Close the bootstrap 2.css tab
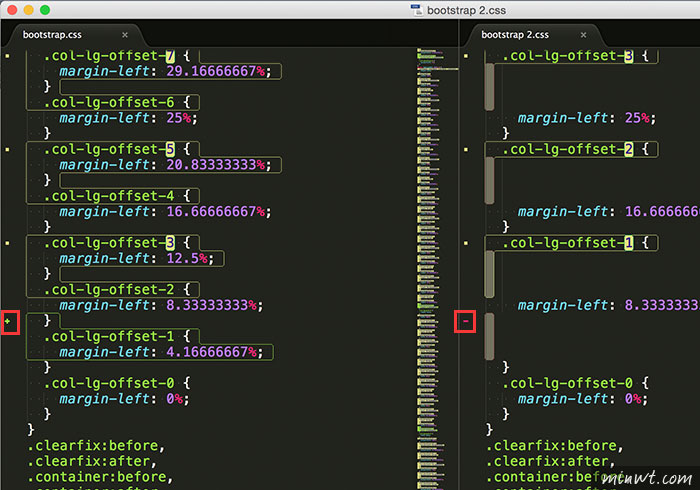Viewport: 700px width, 490px height. (583, 35)
